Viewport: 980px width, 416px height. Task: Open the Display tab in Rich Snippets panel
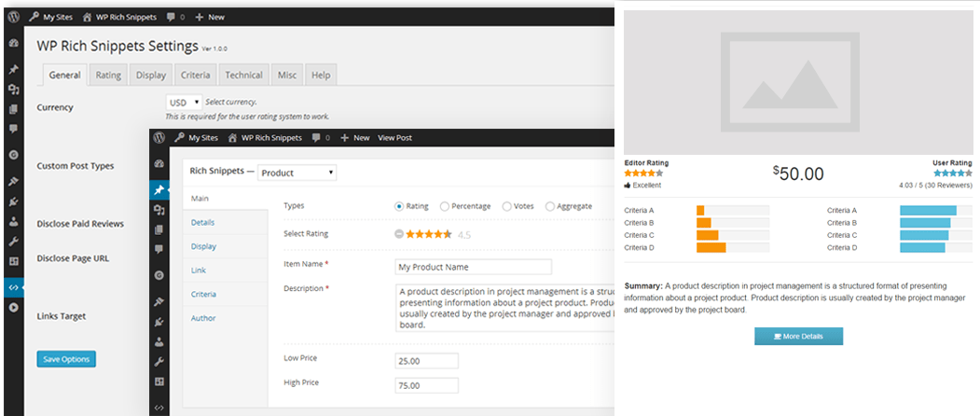click(x=226, y=246)
